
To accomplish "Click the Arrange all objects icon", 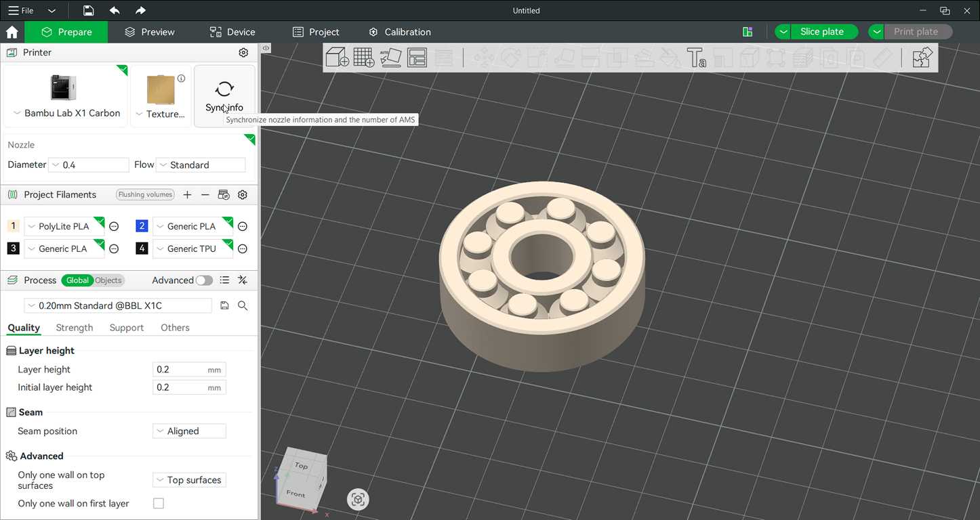I will coord(417,57).
